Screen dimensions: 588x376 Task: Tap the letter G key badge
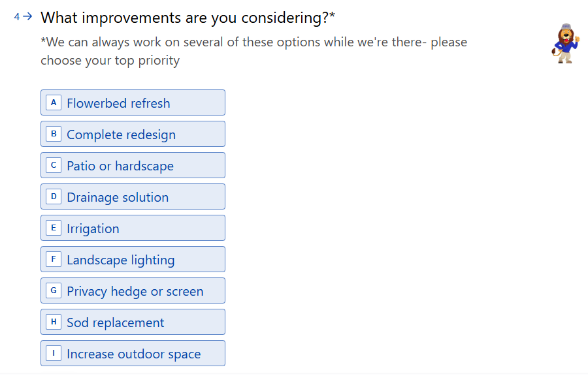tap(54, 290)
